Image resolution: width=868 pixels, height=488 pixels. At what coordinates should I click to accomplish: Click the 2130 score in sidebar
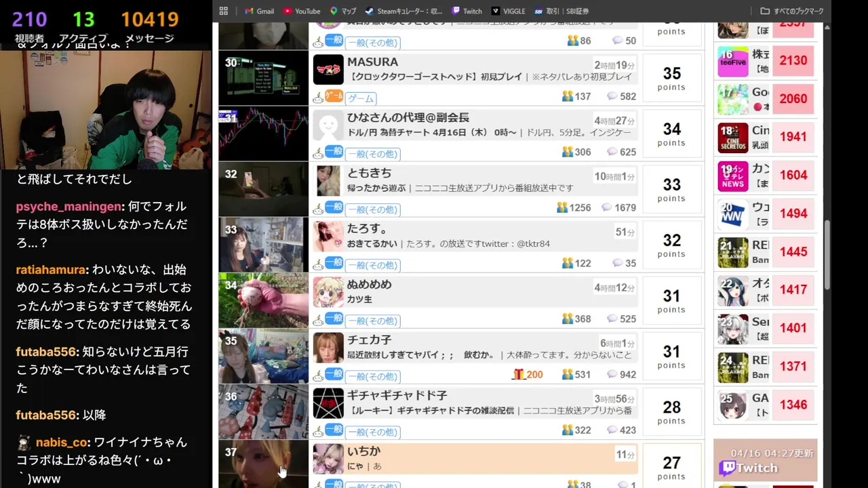pyautogui.click(x=793, y=61)
